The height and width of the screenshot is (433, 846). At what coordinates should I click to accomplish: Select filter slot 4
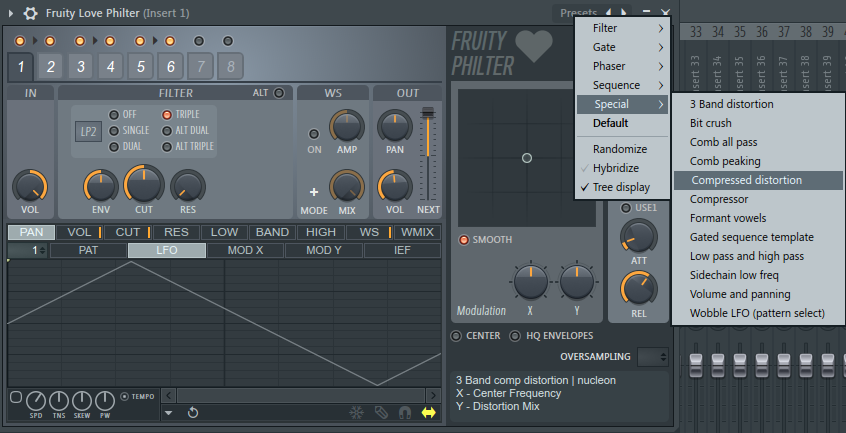coord(111,66)
